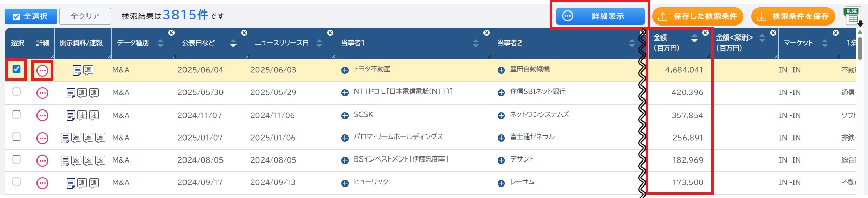Sort the 金額(百万円) column
Image resolution: width=868 pixels, height=198 pixels.
coord(694,38)
